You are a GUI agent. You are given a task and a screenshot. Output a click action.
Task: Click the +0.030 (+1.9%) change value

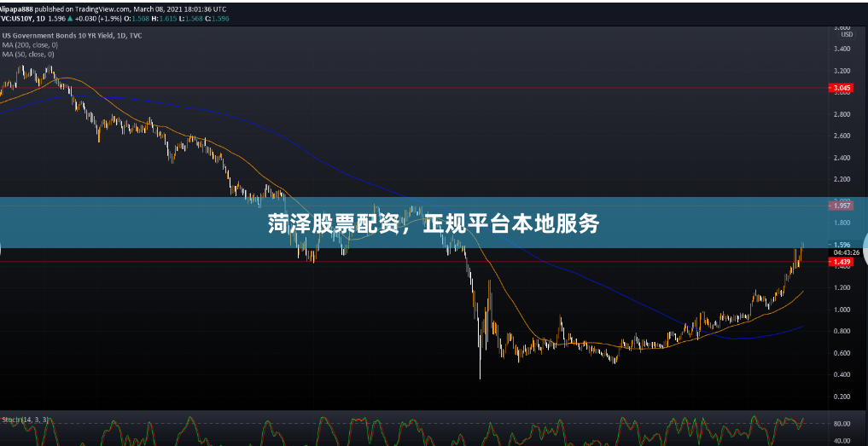point(98,18)
